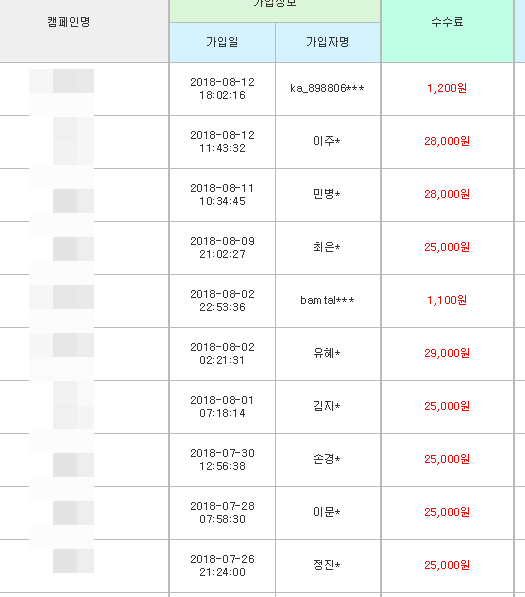Image resolution: width=525 pixels, height=597 pixels.
Task: Select subscriber bamtal***
Action: tap(327, 300)
